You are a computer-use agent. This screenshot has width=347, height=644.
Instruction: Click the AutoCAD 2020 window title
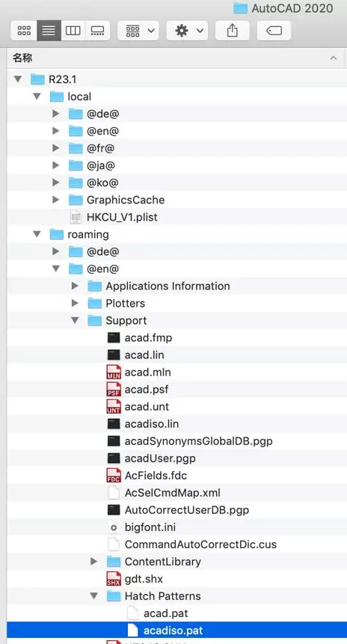(x=292, y=8)
